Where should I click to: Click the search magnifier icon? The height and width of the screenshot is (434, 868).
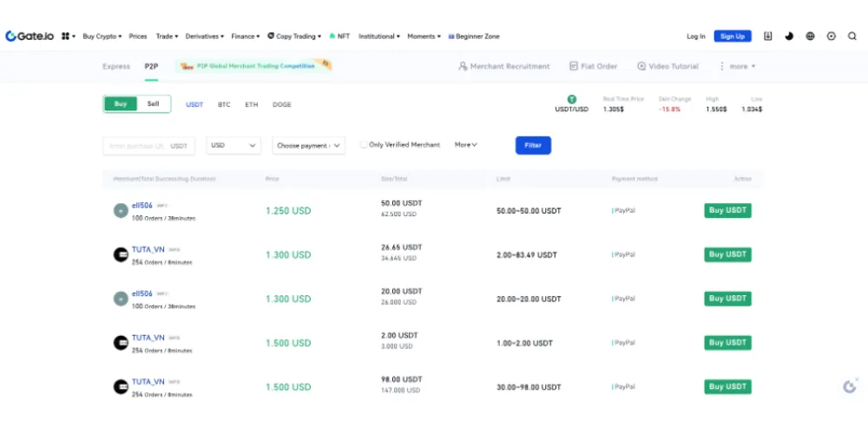coord(852,36)
